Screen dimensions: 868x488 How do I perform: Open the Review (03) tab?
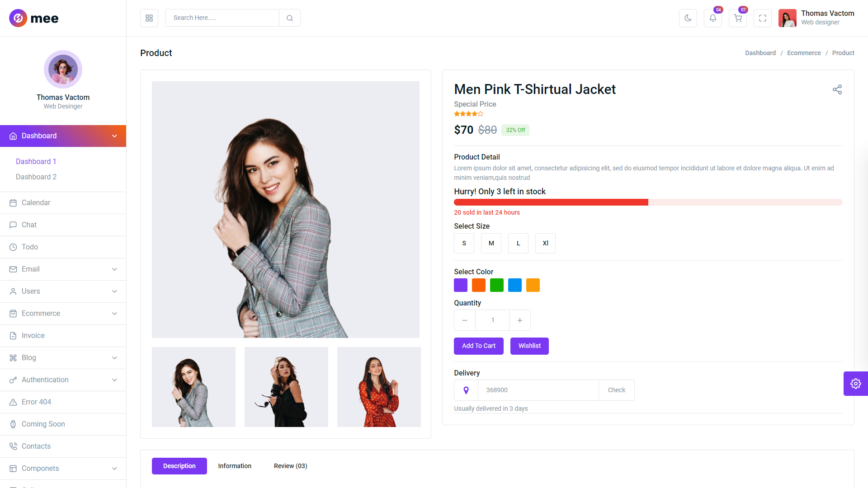coord(290,466)
